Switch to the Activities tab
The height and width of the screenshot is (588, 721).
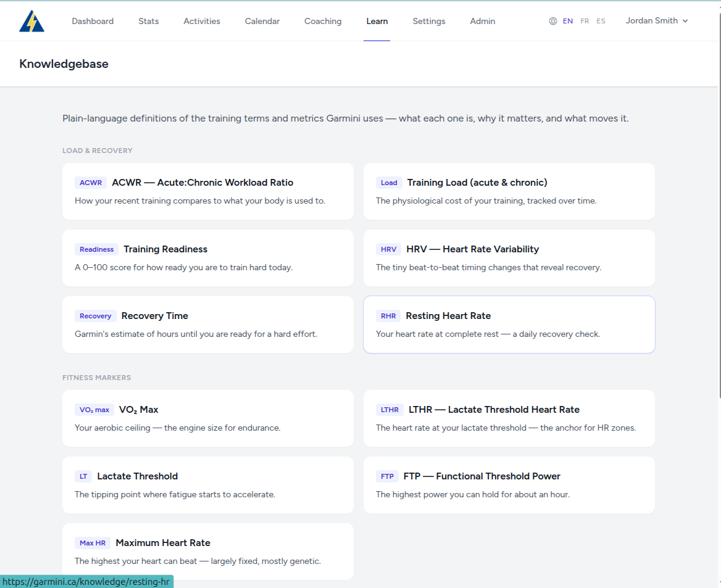pyautogui.click(x=202, y=21)
